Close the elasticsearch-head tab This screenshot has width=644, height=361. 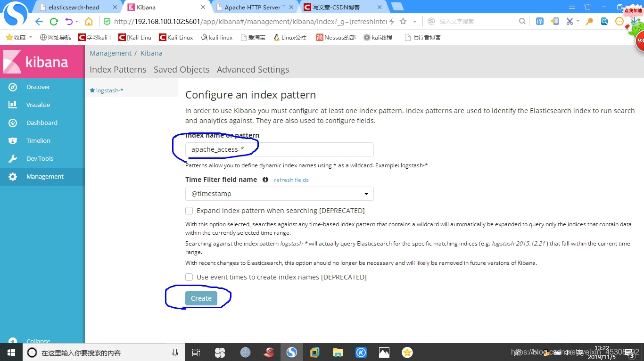(115, 7)
